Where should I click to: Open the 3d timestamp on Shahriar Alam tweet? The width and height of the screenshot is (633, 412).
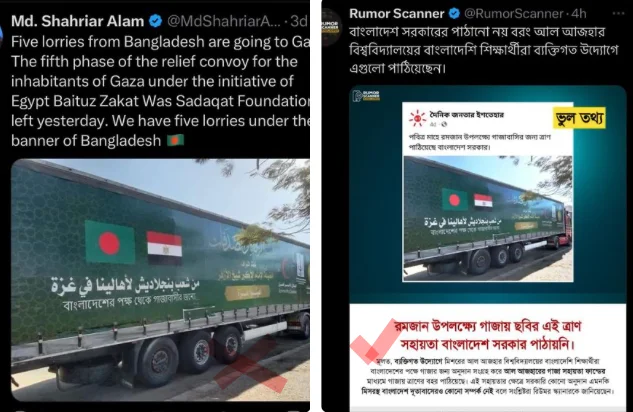[299, 21]
